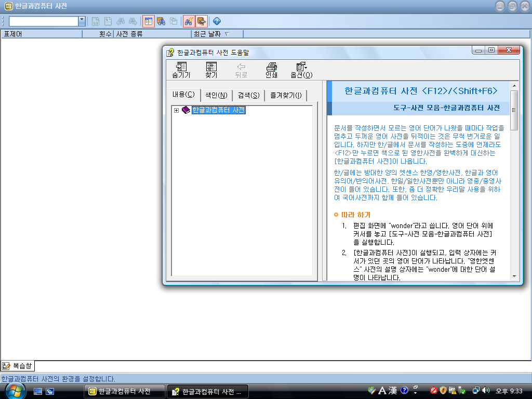Click the second greyed-out document page icon
Viewport: 532px width, 399px height.
tap(108, 21)
